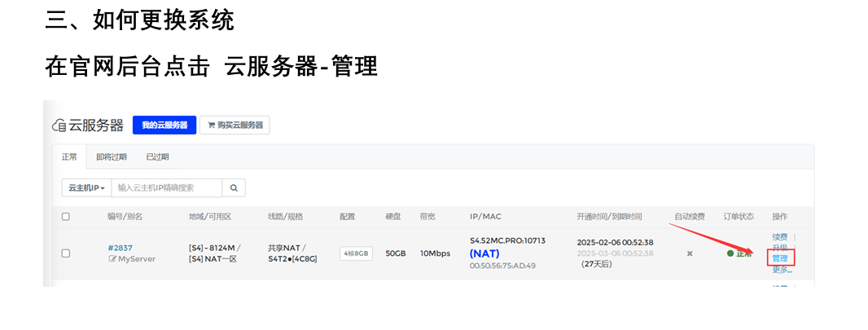Click the 10Mbps bandwidth value

coord(435,253)
